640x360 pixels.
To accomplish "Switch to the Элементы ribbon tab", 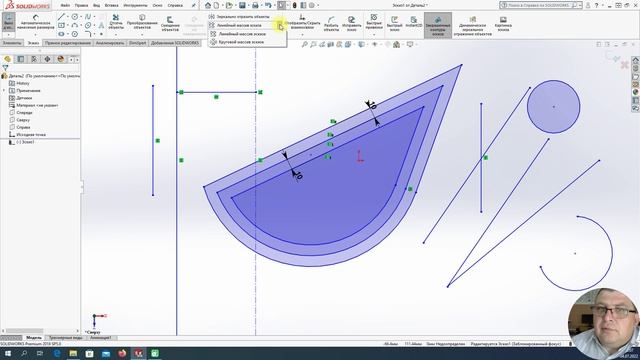I will [x=12, y=43].
